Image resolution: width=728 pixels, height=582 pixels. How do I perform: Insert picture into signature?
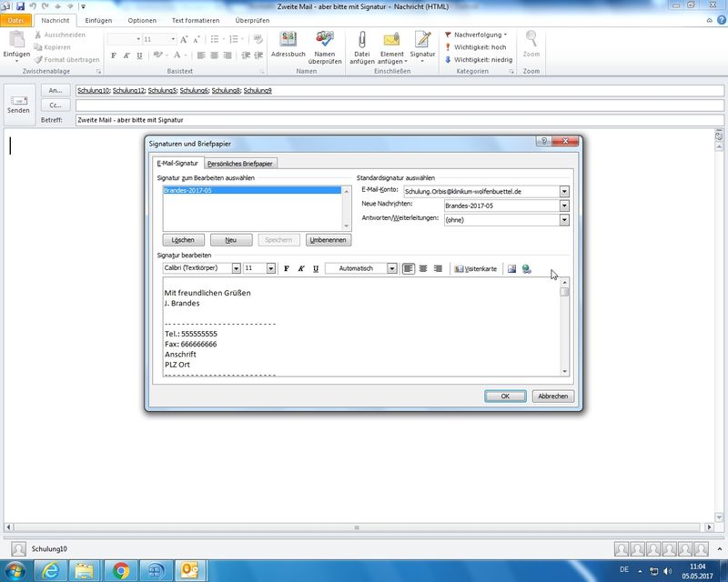click(511, 269)
